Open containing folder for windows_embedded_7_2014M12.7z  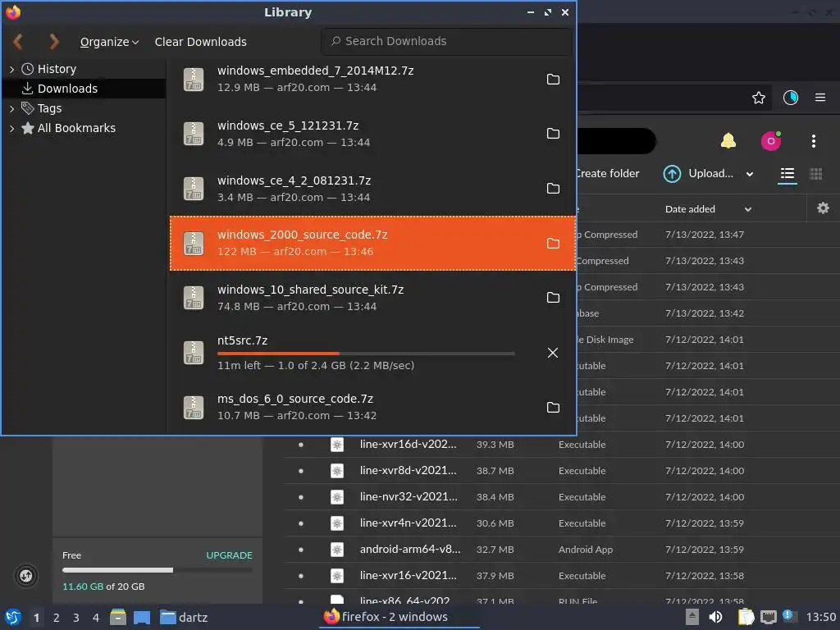click(x=553, y=80)
